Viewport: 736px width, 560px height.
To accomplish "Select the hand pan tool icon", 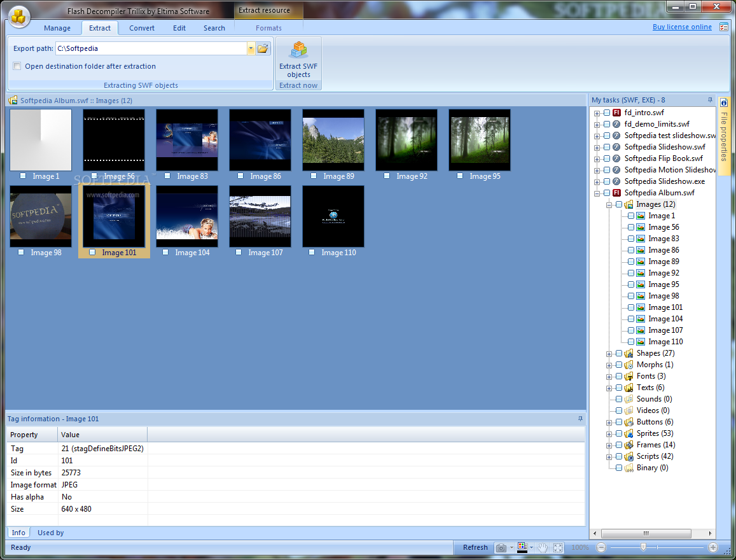I will tap(543, 547).
